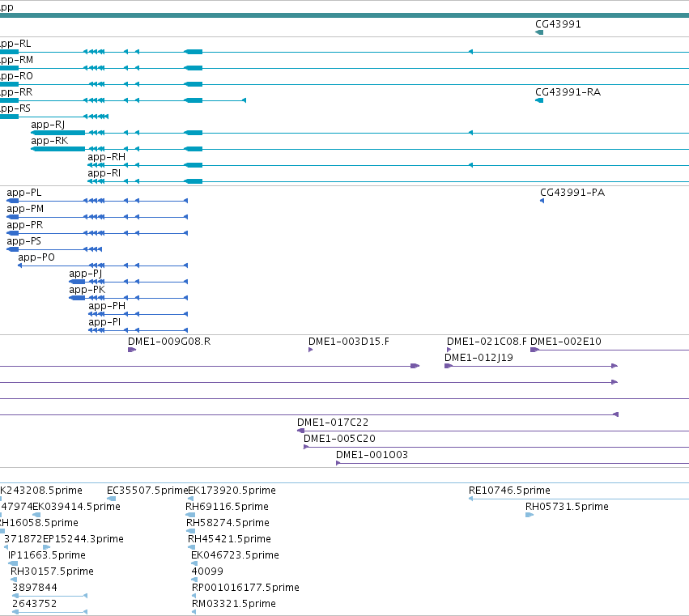The width and height of the screenshot is (689, 616).
Task: Select protein label app-PS
Action: coord(23,241)
